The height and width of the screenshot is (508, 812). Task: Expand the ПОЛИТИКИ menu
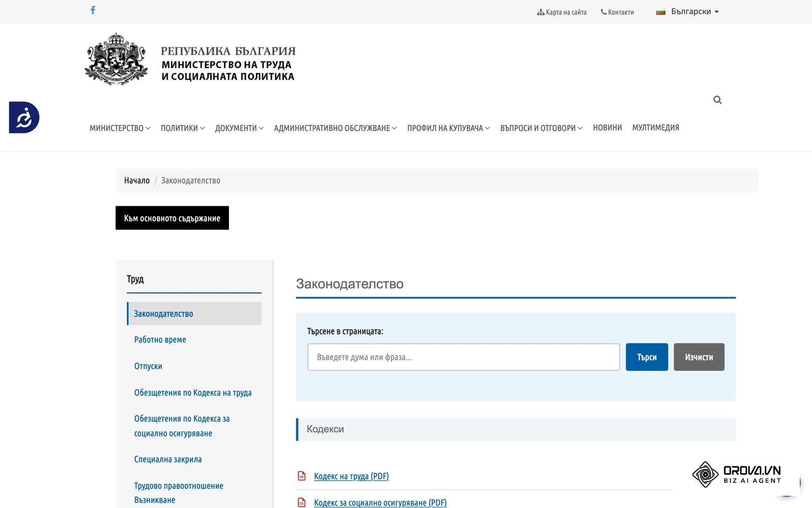coord(183,128)
